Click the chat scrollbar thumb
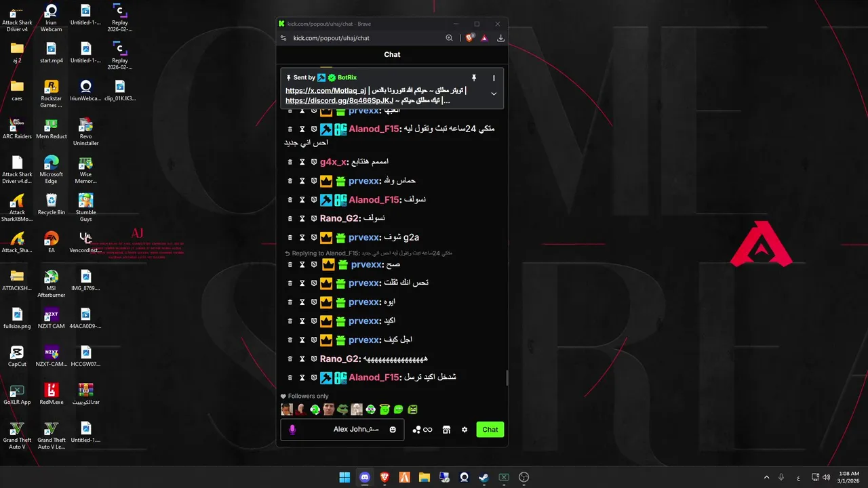Viewport: 868px width, 488px height. 507,378
